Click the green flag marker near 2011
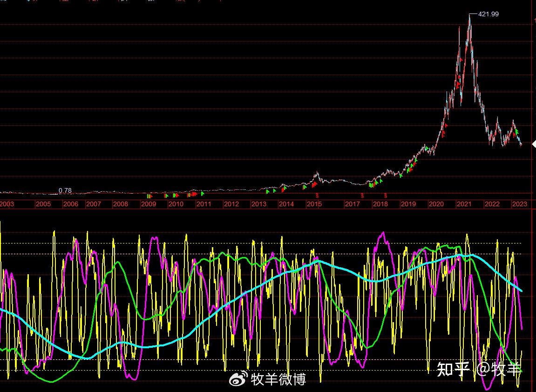The height and width of the screenshot is (392, 536). pos(203,194)
